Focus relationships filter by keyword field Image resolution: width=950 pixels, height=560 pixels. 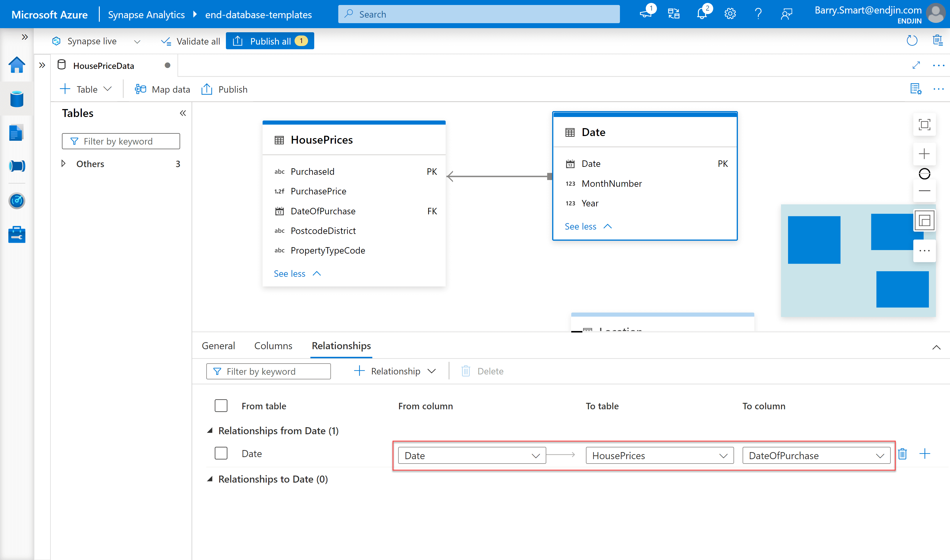(x=268, y=371)
